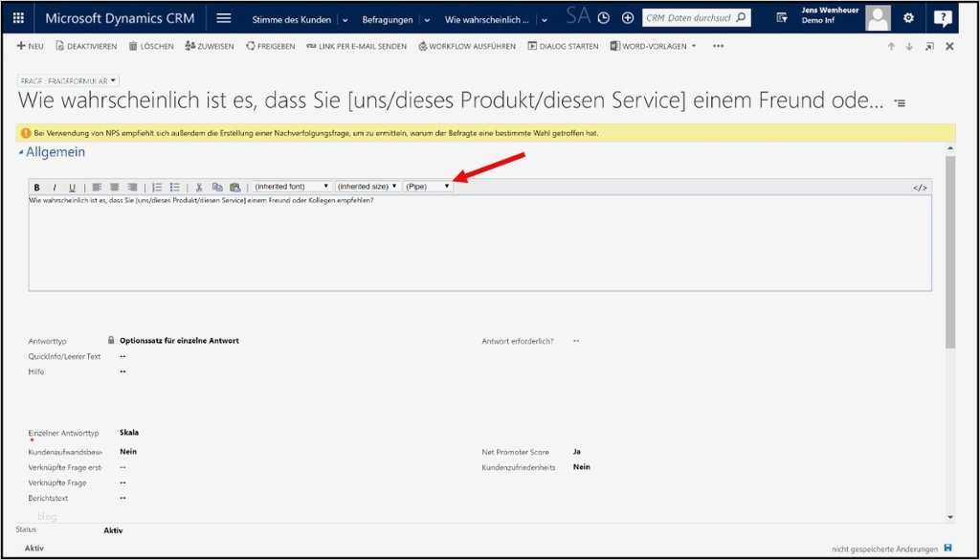
Task: Open advanced find filter icon
Action: click(782, 18)
